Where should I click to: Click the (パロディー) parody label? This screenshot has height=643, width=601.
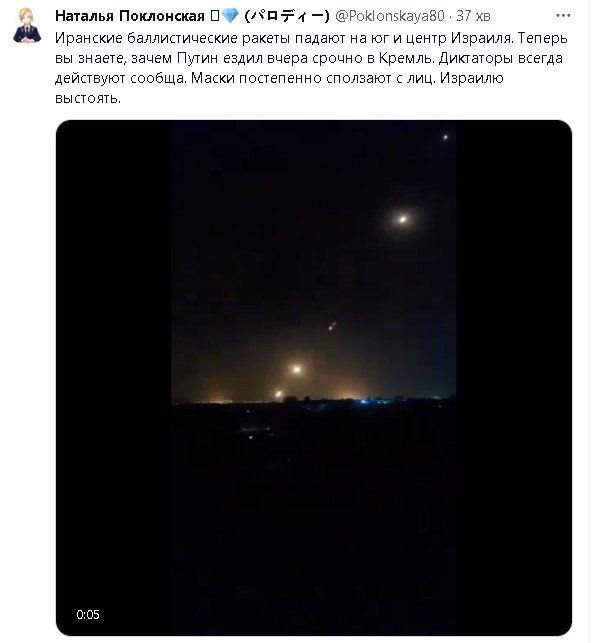[287, 16]
